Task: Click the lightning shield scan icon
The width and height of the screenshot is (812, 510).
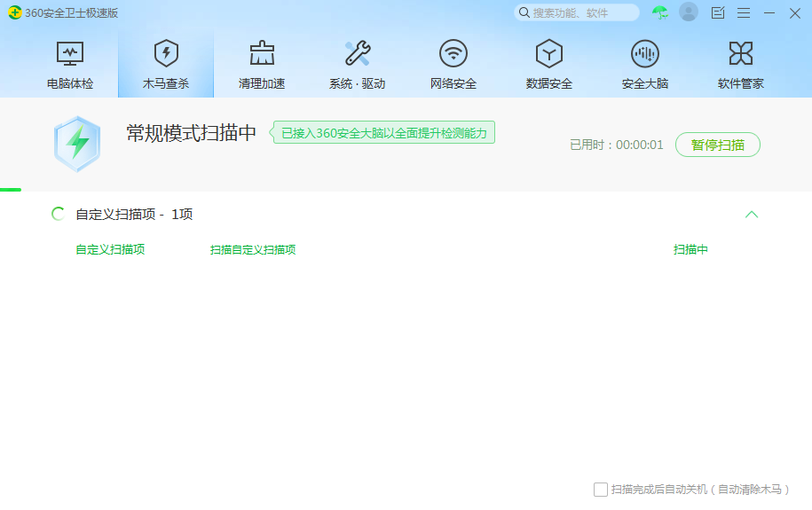Action: (x=77, y=144)
